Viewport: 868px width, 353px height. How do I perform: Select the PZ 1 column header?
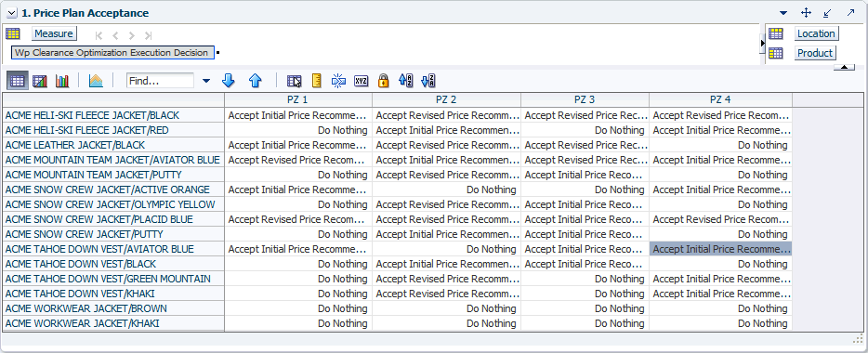coord(298,99)
